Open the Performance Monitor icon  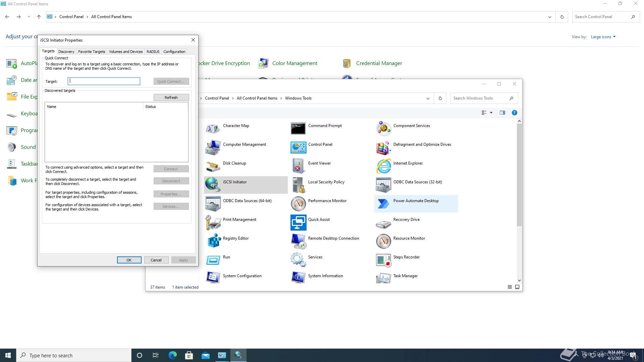[298, 203]
